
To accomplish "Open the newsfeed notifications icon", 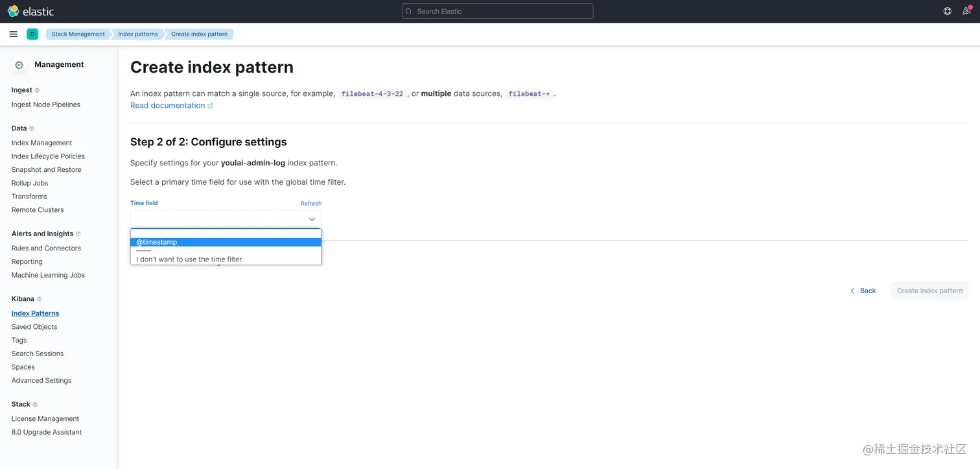I will point(966,11).
